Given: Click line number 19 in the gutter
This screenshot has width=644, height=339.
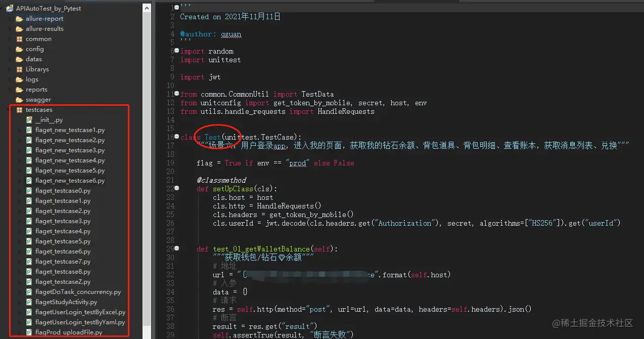Looking at the screenshot, I should 169,163.
